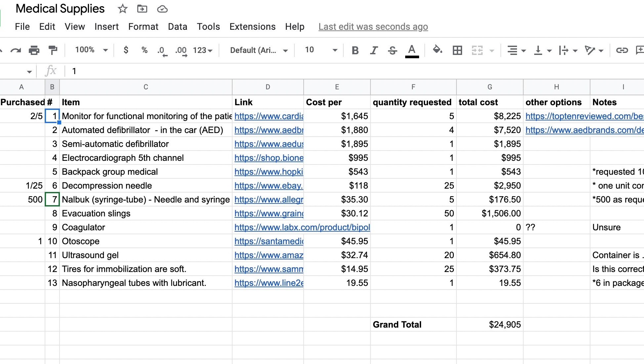This screenshot has height=364, width=644.
Task: Click the Redo arrow icon
Action: click(x=16, y=50)
